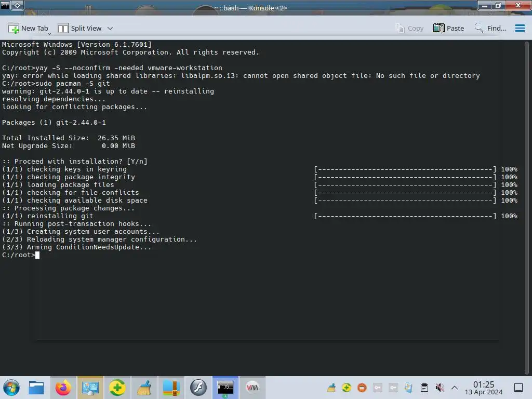Expand the New Tab profile dropdown arrow
The image size is (532, 399).
coord(49,34)
